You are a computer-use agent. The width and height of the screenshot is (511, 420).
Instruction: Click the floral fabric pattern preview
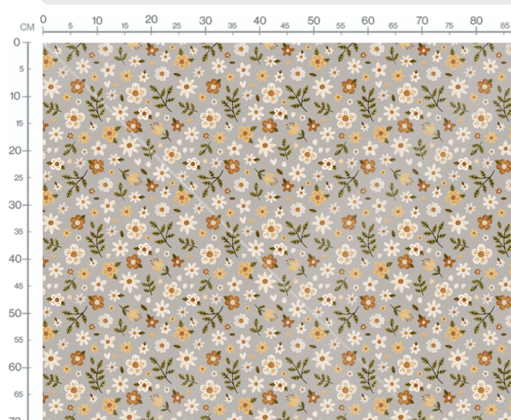pyautogui.click(x=277, y=232)
